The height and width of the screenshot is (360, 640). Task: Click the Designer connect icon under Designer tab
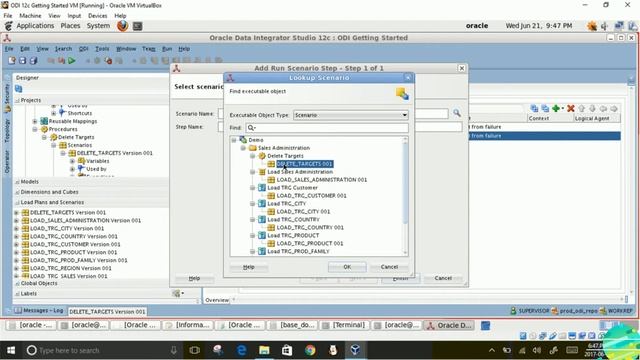click(19, 89)
